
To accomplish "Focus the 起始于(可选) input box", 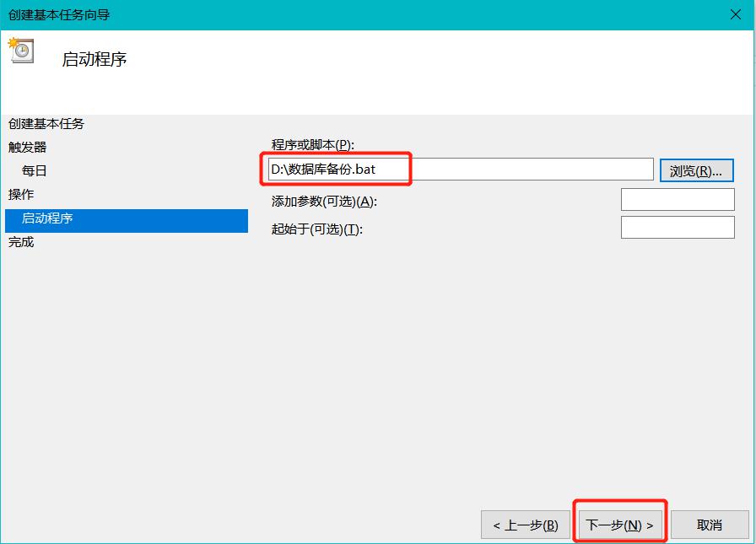I will click(678, 228).
